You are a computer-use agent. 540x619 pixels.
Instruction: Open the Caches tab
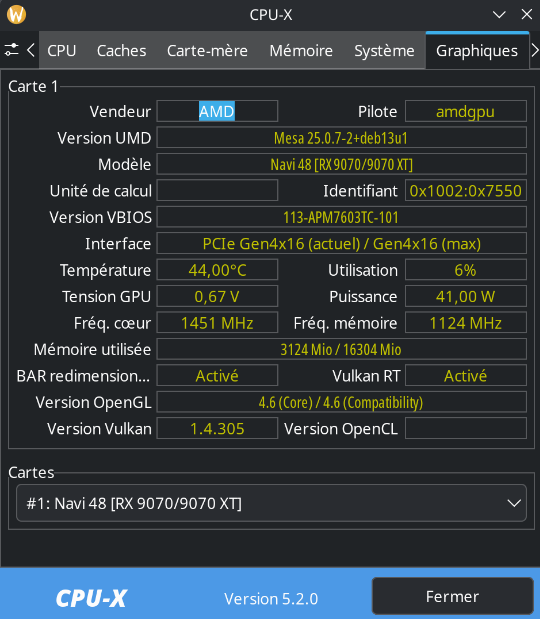pyautogui.click(x=122, y=51)
